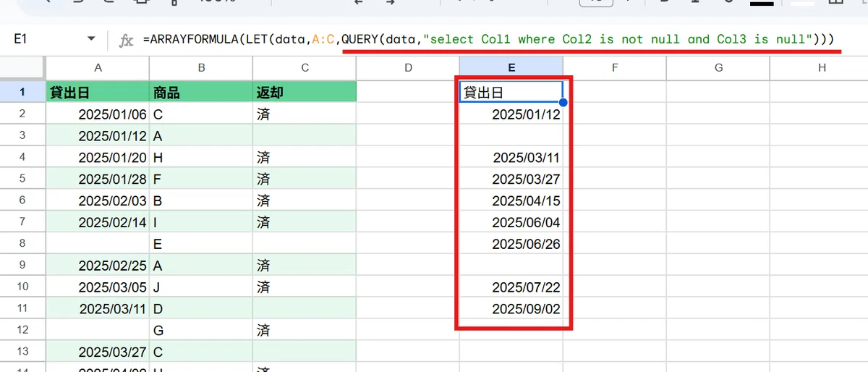
Task: Select column G header
Action: [x=718, y=68]
